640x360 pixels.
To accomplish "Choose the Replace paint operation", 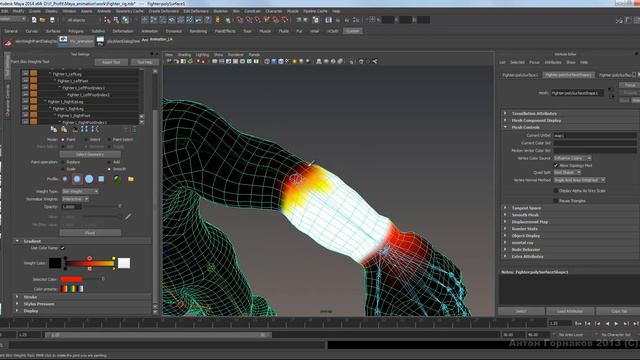I will tap(63, 162).
